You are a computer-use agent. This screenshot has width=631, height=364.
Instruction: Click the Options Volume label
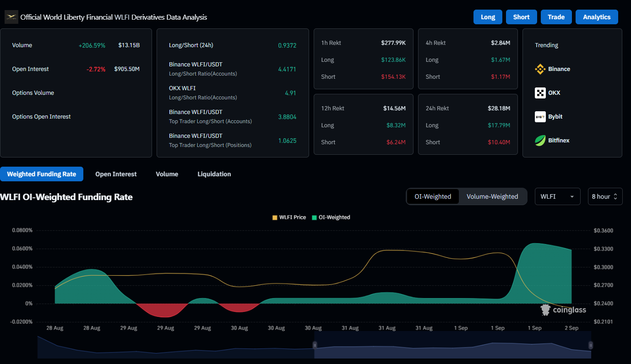tap(33, 93)
